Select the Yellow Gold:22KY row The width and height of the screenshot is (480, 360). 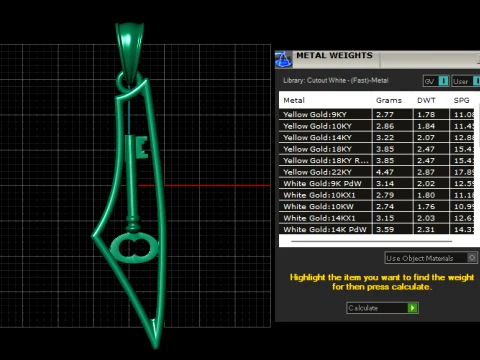[376, 172]
